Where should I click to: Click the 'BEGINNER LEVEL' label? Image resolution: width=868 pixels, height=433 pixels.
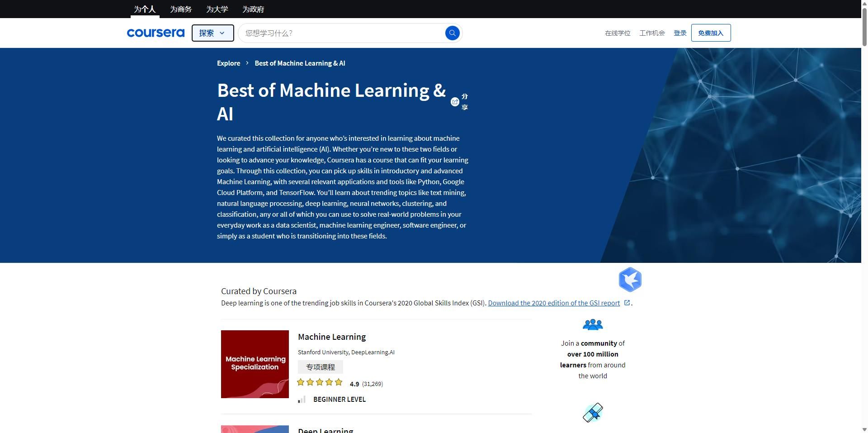pyautogui.click(x=340, y=399)
